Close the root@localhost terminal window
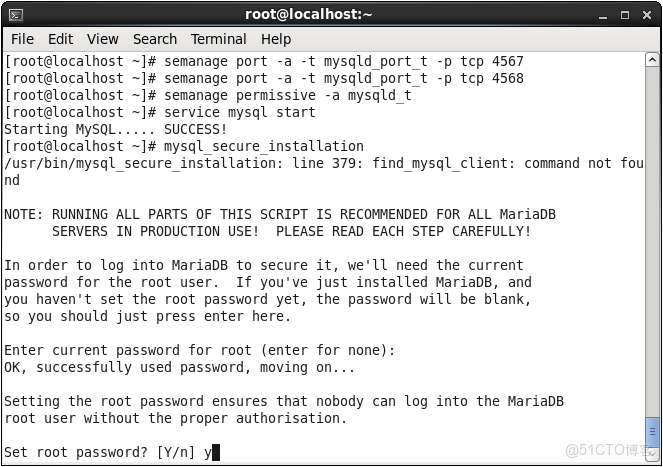Screen dimensions: 663x467 pos(645,14)
